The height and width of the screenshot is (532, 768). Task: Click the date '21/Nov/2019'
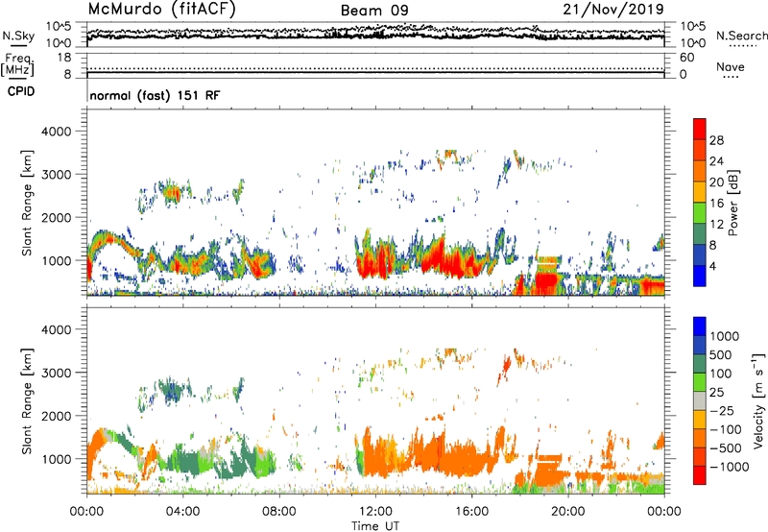tap(613, 10)
